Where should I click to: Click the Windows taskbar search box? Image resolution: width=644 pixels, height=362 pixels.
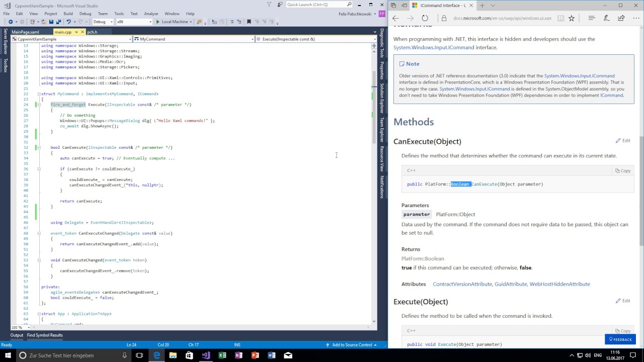[73, 355]
